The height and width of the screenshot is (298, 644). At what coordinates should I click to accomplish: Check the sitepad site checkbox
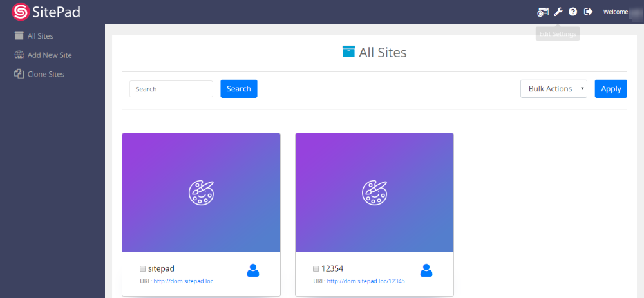click(x=142, y=268)
